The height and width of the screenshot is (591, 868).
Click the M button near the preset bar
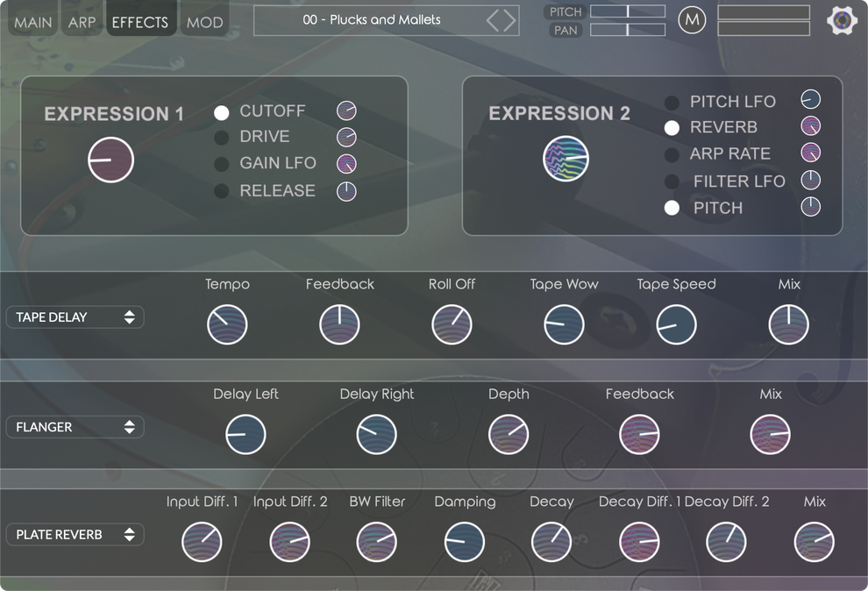pyautogui.click(x=692, y=19)
